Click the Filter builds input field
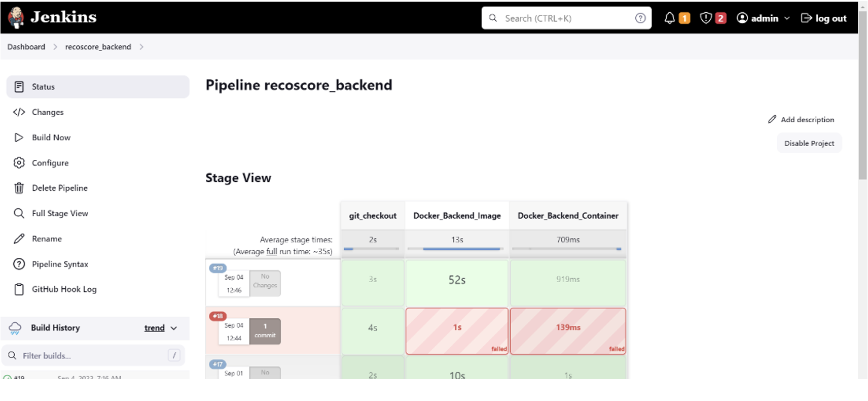The height and width of the screenshot is (401, 868). pos(93,355)
